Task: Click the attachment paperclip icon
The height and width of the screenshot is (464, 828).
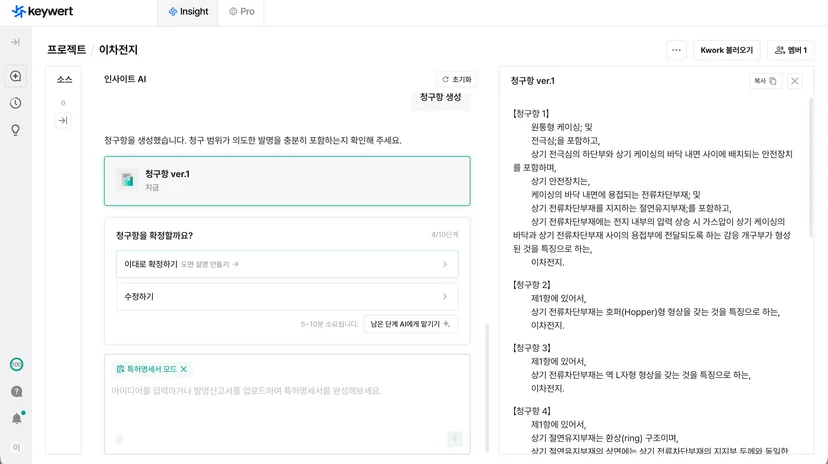Action: click(x=119, y=439)
